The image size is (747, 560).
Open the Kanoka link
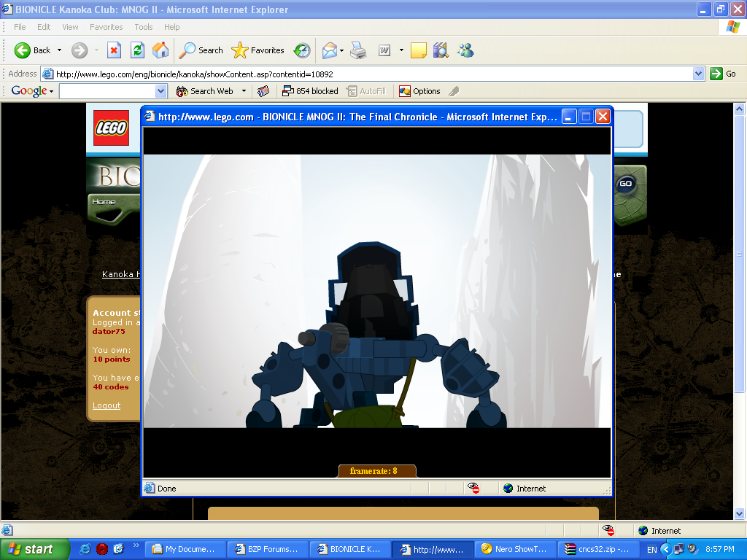[x=121, y=274]
